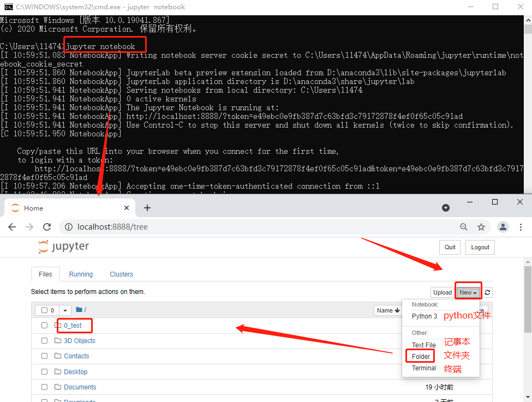
Task: Sort files by Name
Action: (388, 310)
